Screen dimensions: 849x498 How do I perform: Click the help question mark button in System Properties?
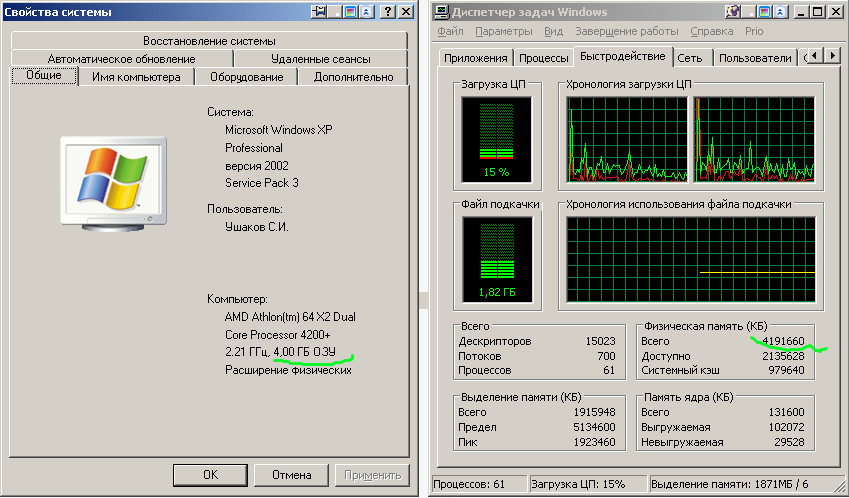tap(387, 11)
